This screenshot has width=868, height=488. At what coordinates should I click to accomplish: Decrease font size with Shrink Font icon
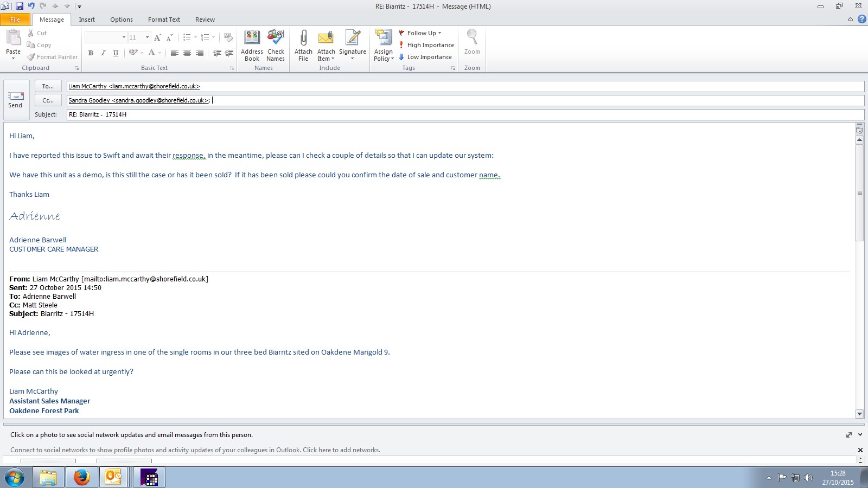click(x=169, y=37)
